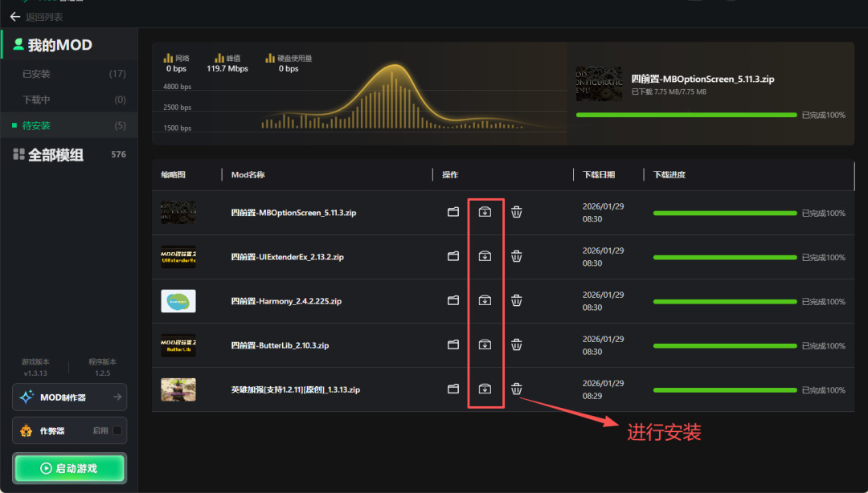Click the ButterLib mod thumbnail
Image resolution: width=868 pixels, height=493 pixels.
pyautogui.click(x=178, y=345)
